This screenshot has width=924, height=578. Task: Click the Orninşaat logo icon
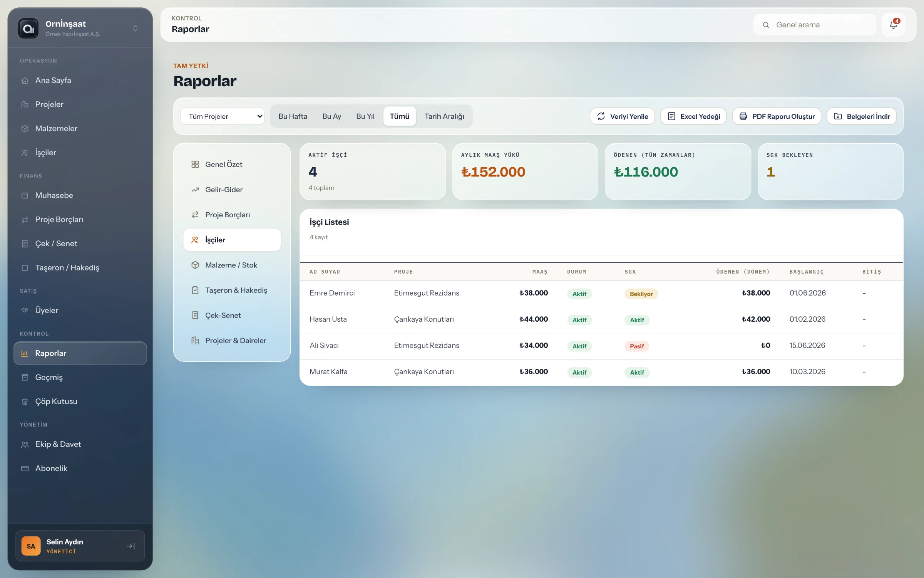point(28,29)
